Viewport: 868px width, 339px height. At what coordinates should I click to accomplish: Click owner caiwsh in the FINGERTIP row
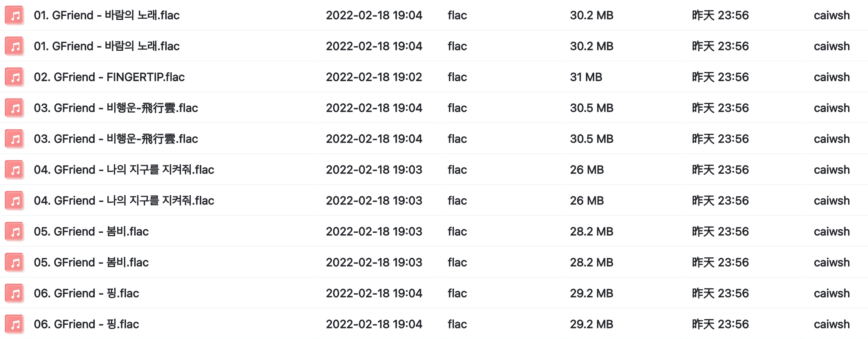pos(831,77)
